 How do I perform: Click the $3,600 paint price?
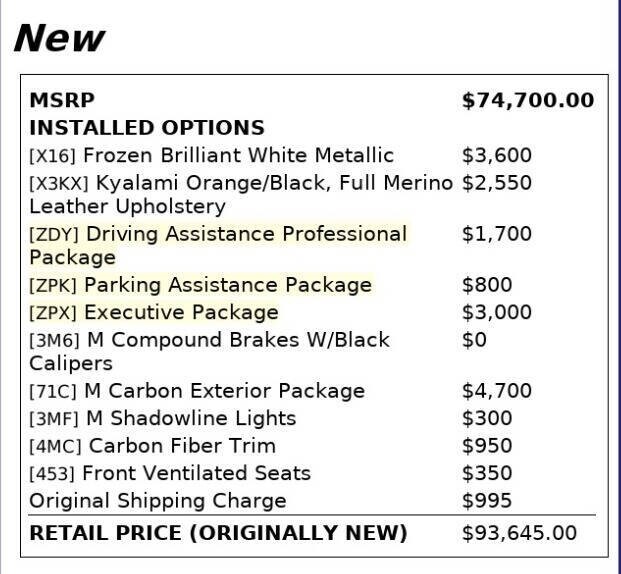pyautogui.click(x=497, y=155)
